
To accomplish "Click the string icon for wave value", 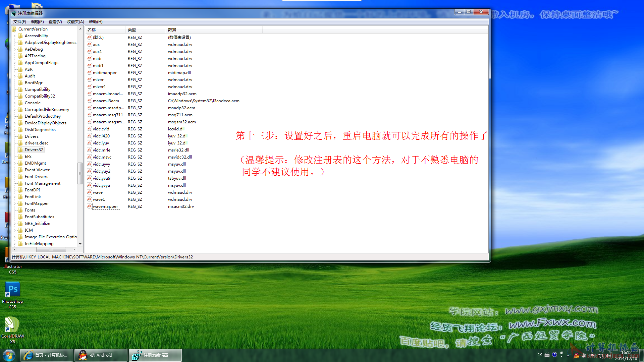I will click(90, 192).
